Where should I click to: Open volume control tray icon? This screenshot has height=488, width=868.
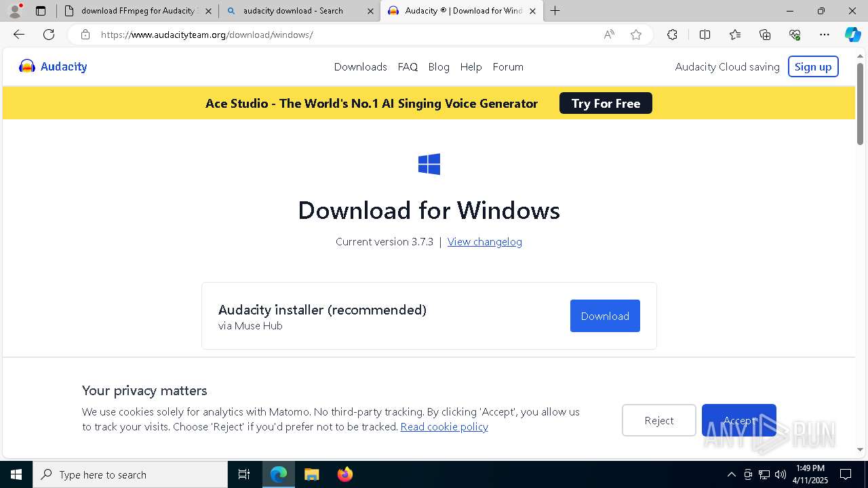click(x=781, y=474)
